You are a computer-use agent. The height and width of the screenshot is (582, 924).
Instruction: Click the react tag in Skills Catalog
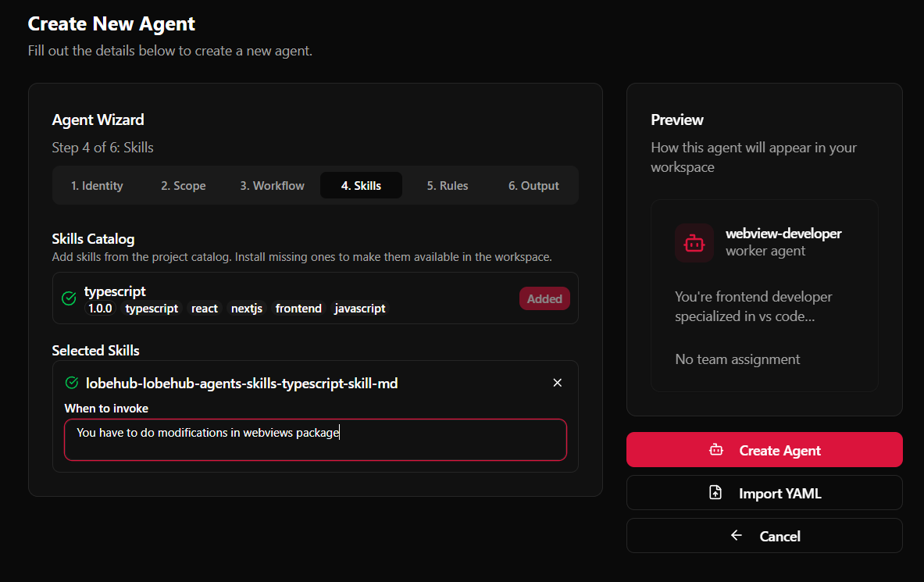[205, 309]
